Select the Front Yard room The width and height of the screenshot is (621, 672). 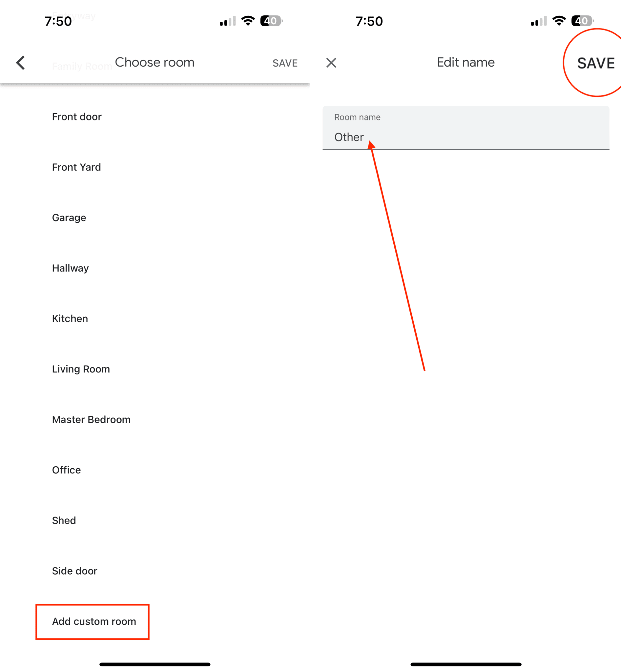pyautogui.click(x=76, y=167)
